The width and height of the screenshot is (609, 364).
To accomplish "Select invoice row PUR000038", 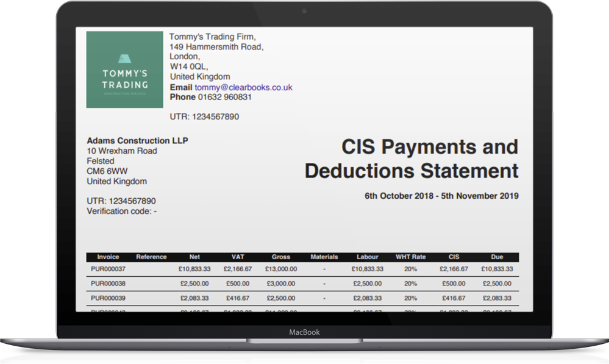I will [x=108, y=283].
